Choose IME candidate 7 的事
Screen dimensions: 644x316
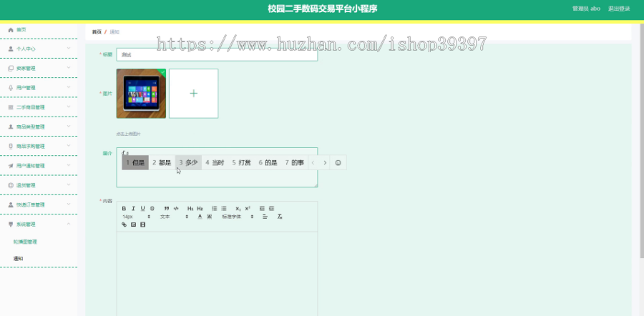point(295,162)
